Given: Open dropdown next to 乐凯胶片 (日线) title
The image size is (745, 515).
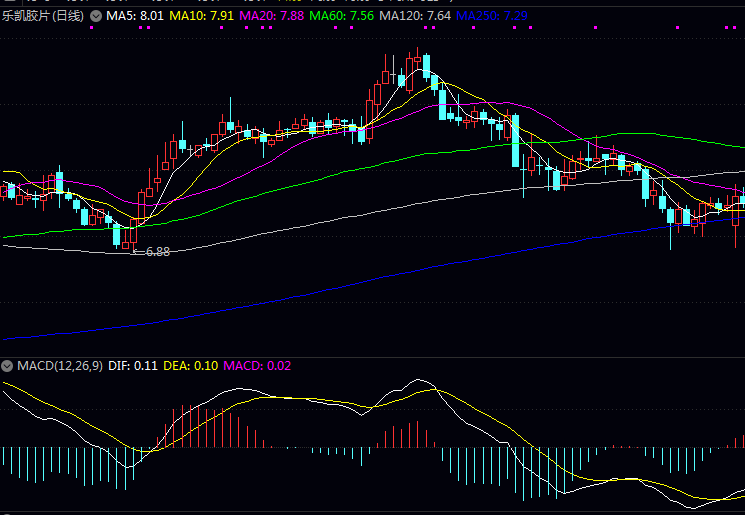Looking at the screenshot, I should coord(96,16).
